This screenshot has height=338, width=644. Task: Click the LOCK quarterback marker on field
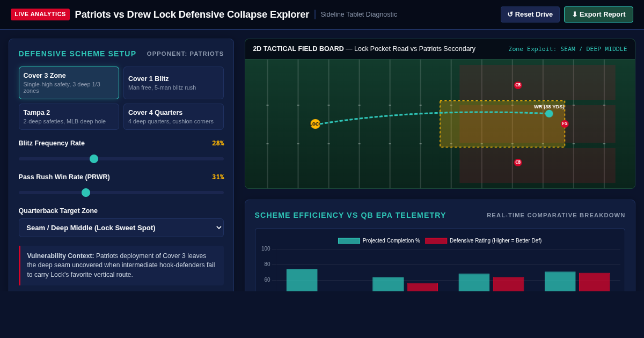[x=315, y=124]
